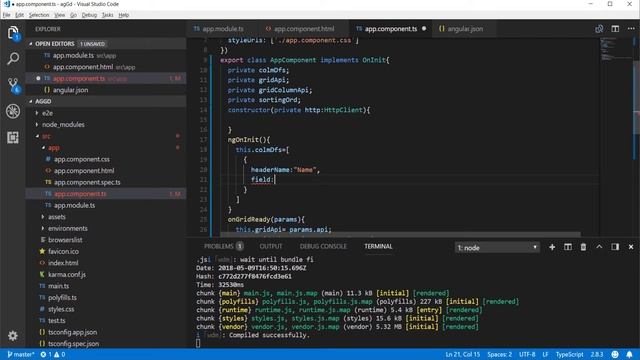Open the View menu
640x360 pixels.
coord(60,15)
